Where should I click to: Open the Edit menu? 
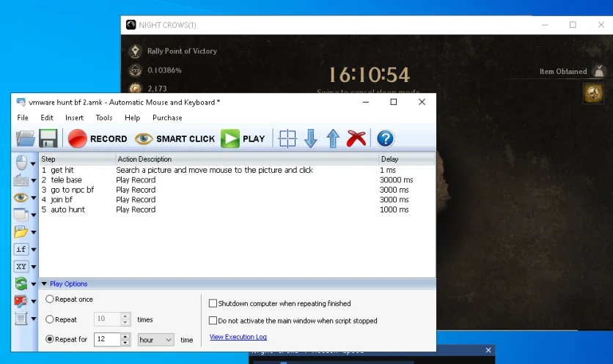(47, 118)
